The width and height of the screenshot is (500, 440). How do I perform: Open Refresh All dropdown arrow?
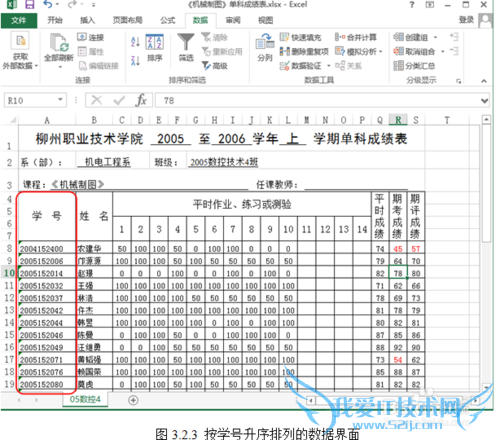click(x=60, y=67)
